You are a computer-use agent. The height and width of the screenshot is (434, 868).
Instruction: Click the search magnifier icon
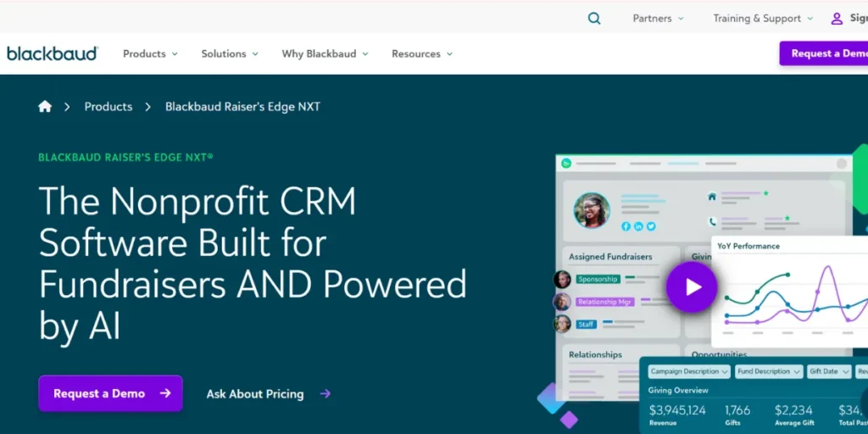594,18
